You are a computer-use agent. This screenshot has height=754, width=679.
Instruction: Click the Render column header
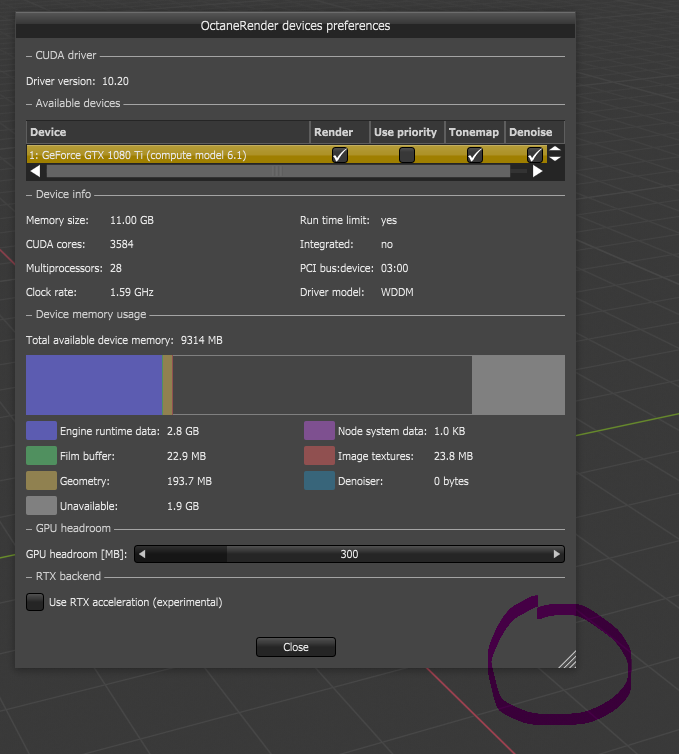click(x=340, y=132)
